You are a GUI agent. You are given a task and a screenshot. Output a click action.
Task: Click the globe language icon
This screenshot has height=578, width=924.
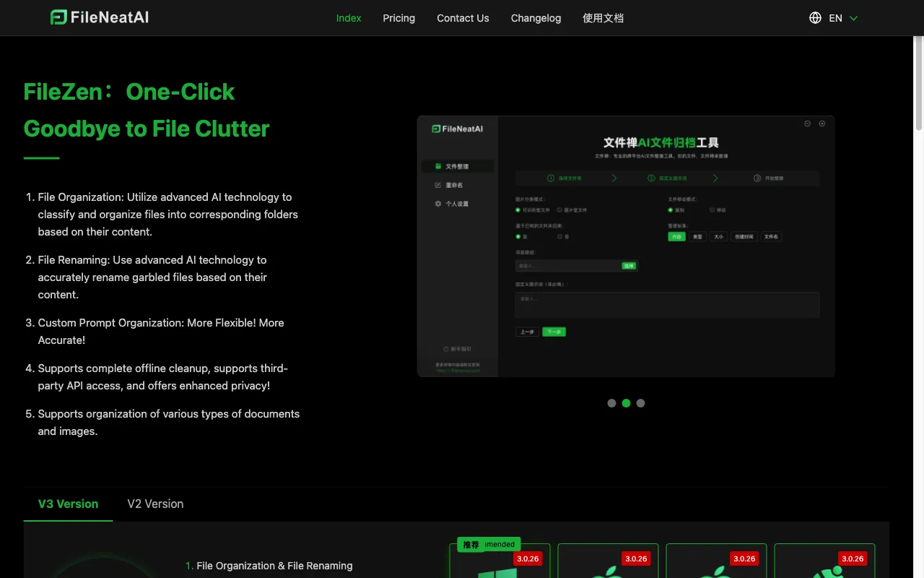[815, 18]
